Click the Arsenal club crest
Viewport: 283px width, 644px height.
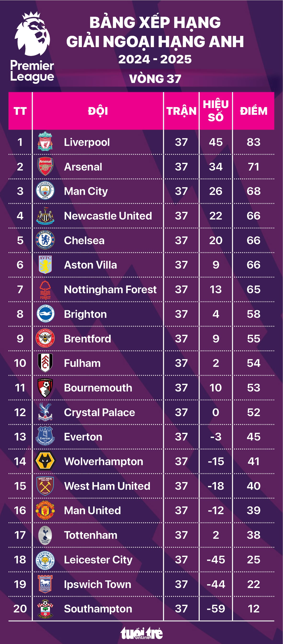45,166
